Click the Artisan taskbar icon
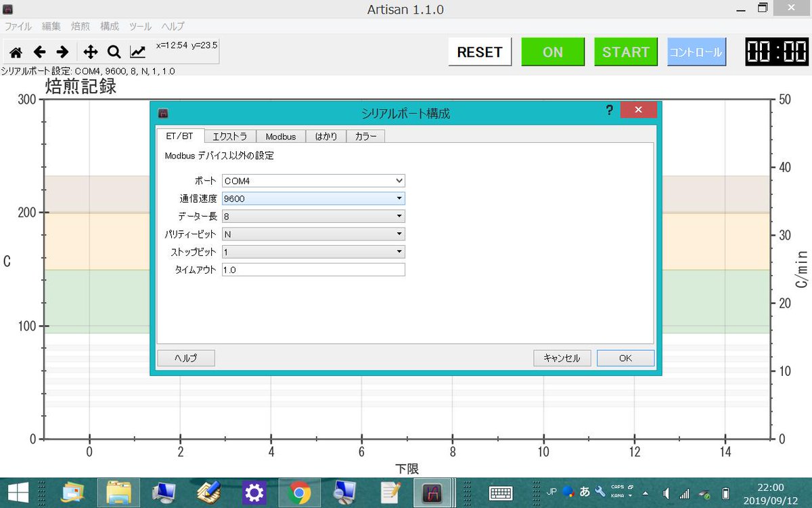This screenshot has width=812, height=508. coord(433,492)
